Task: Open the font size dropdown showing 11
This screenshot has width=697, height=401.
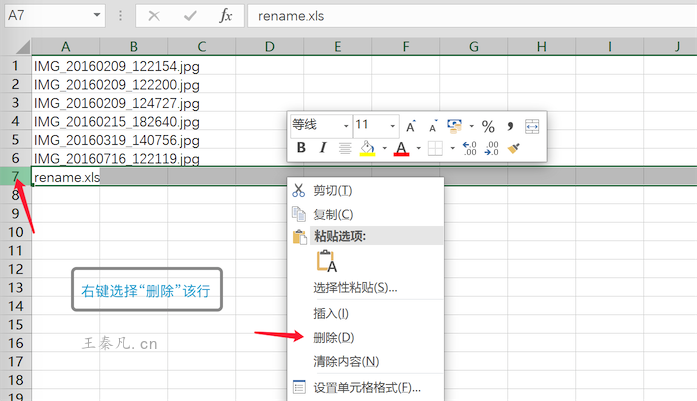Action: click(393, 126)
